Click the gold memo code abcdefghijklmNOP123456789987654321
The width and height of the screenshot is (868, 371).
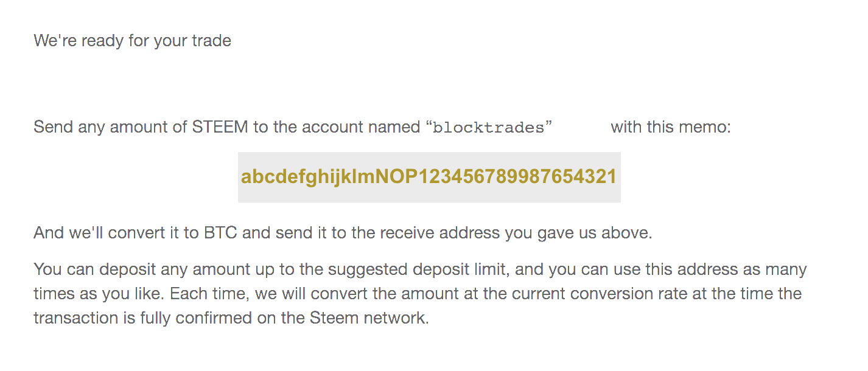[x=429, y=177]
